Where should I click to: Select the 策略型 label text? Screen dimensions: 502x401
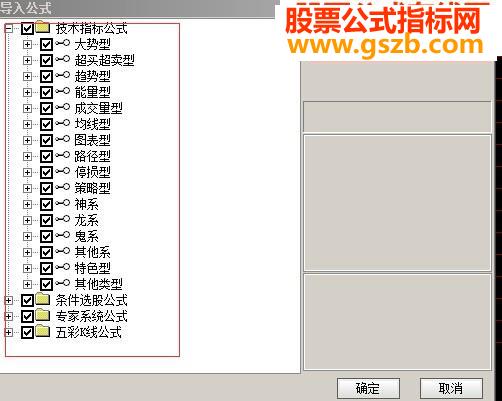coord(92,189)
